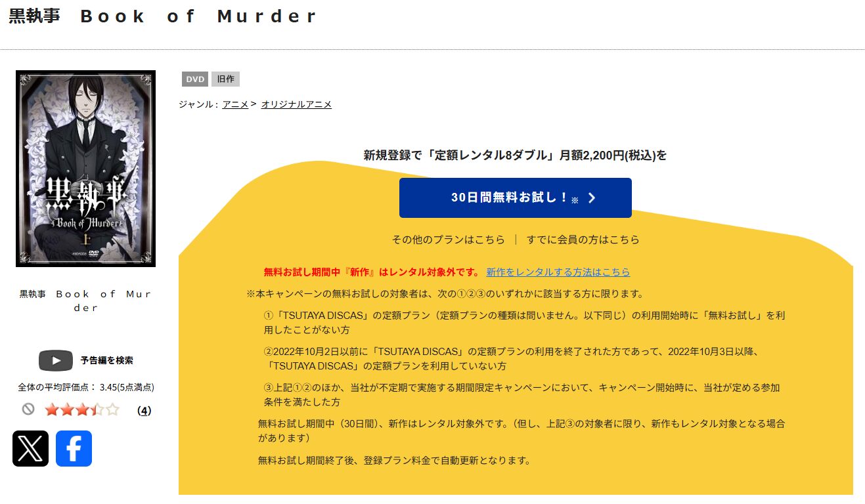
Task: Click the Facebook share icon
Action: pos(74,449)
